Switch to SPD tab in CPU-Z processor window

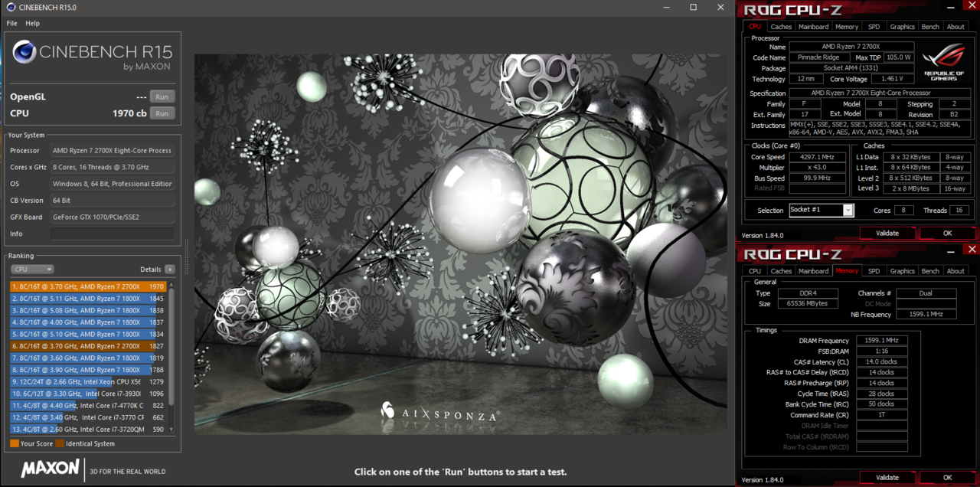pos(874,26)
